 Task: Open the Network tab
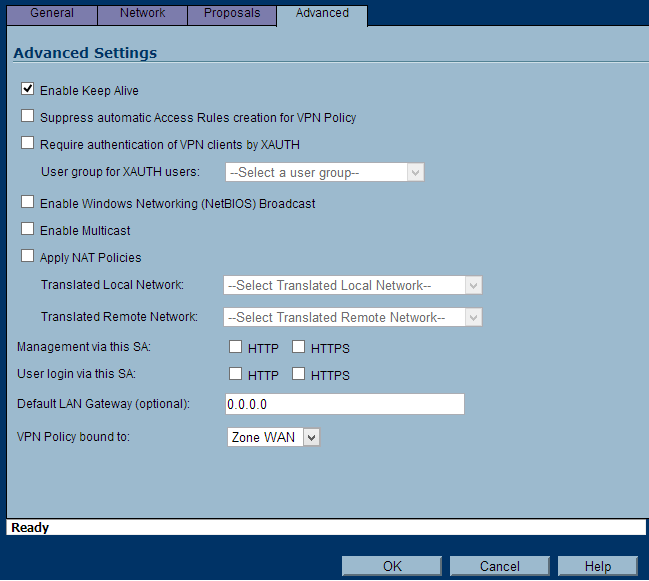click(x=142, y=14)
